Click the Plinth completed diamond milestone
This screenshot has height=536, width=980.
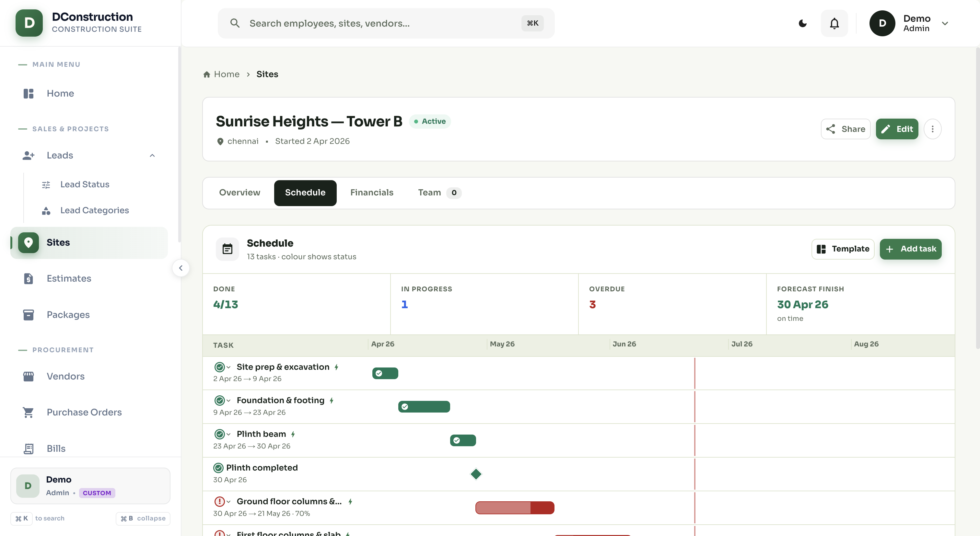(x=476, y=474)
